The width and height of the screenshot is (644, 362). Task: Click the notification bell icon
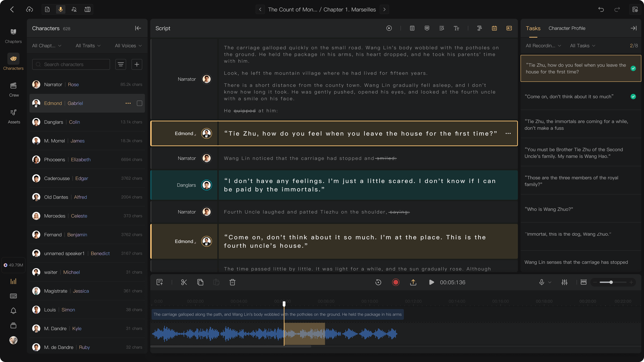coord(13,311)
